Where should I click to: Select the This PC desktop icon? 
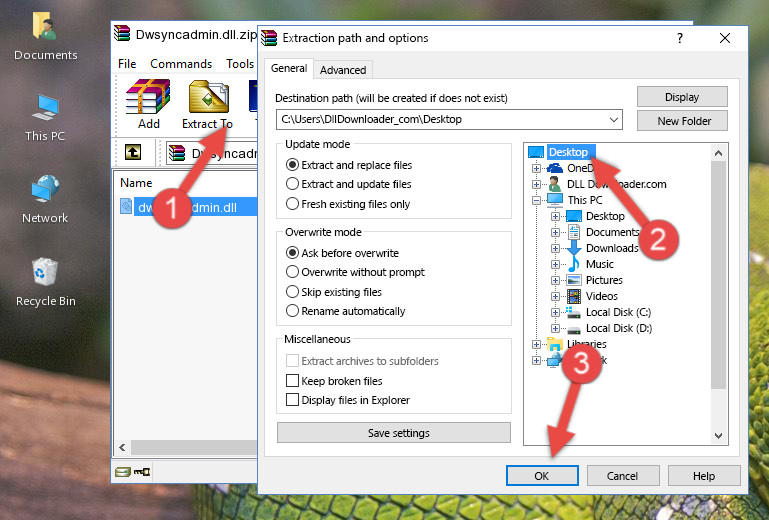(45, 118)
